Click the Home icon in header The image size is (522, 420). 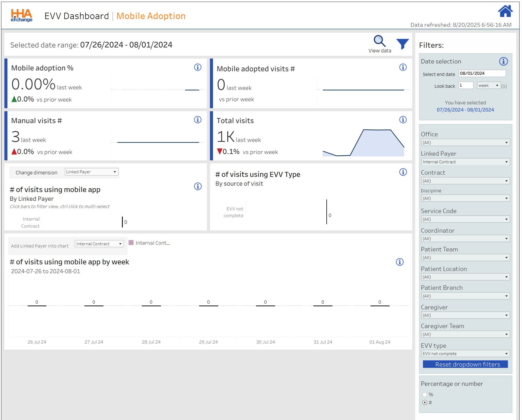[x=505, y=12]
